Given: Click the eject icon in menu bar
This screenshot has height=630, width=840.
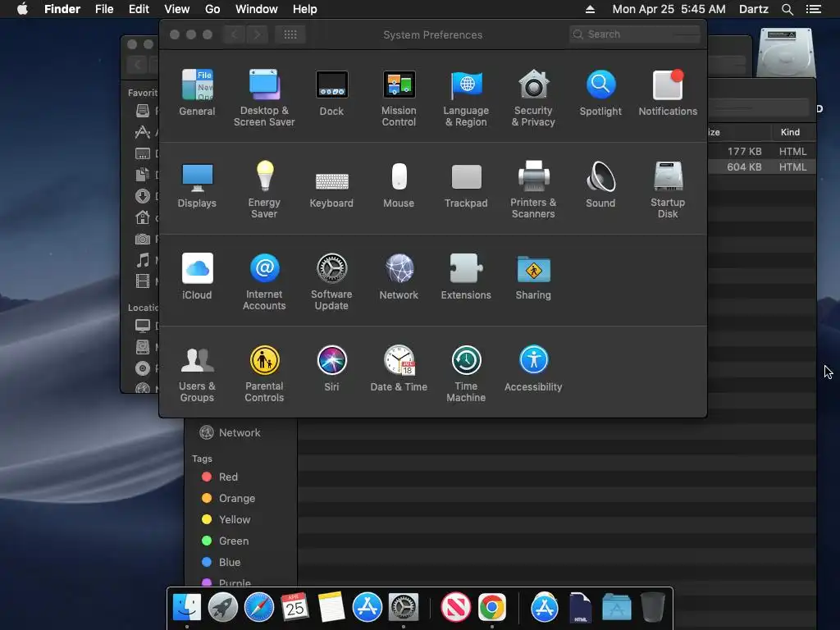Looking at the screenshot, I should 590,9.
